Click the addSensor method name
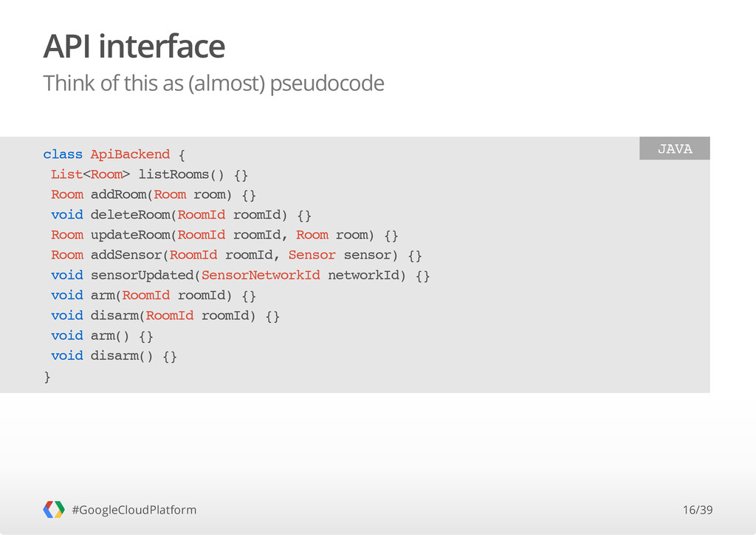This screenshot has height=535, width=756. 126,255
